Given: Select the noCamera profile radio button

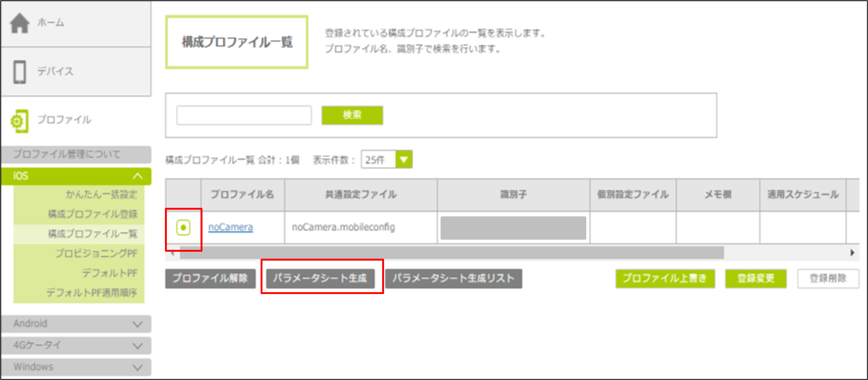Looking at the screenshot, I should click(x=183, y=227).
